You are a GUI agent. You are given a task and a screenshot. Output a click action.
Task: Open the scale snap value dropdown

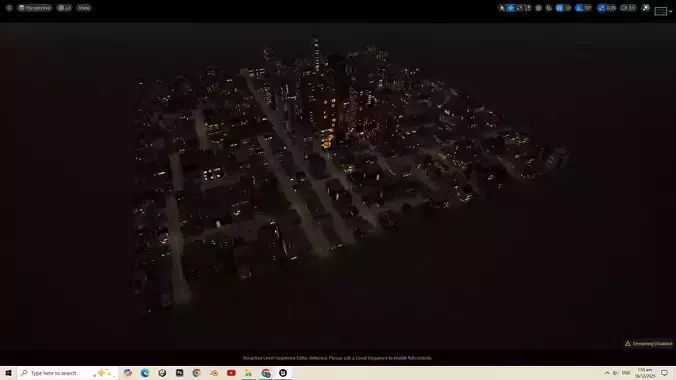[x=611, y=8]
